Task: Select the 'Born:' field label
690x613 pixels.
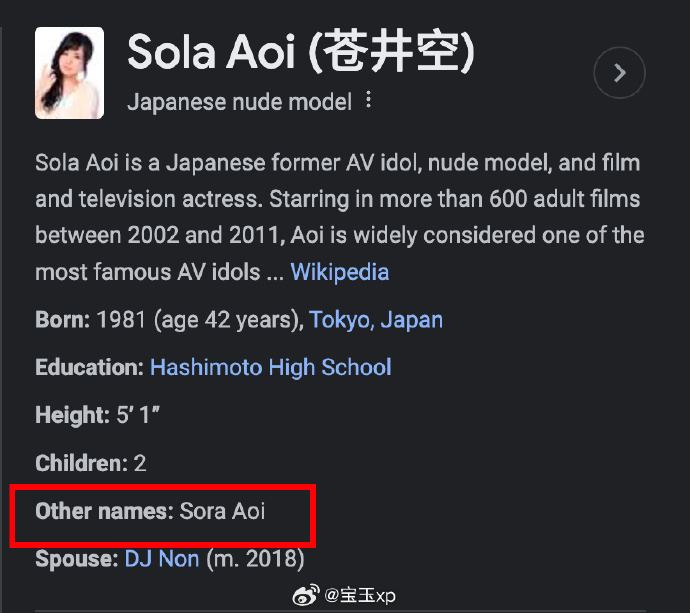Action: click(x=63, y=320)
